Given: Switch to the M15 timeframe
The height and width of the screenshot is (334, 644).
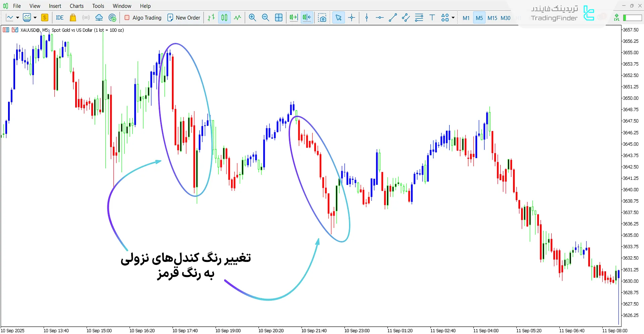Looking at the screenshot, I should click(x=492, y=18).
